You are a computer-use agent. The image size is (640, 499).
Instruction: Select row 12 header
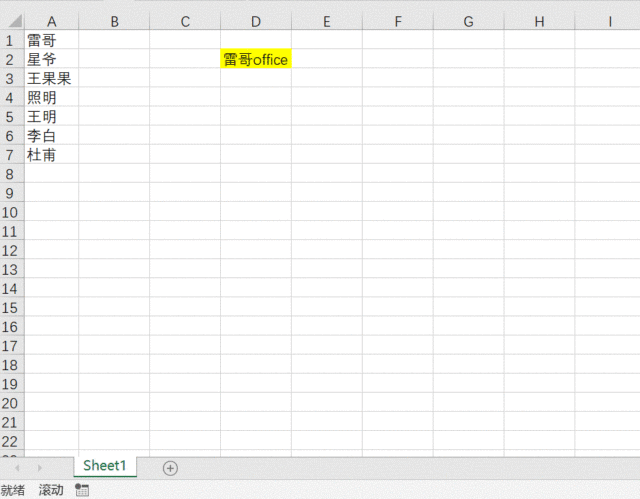pos(12,251)
